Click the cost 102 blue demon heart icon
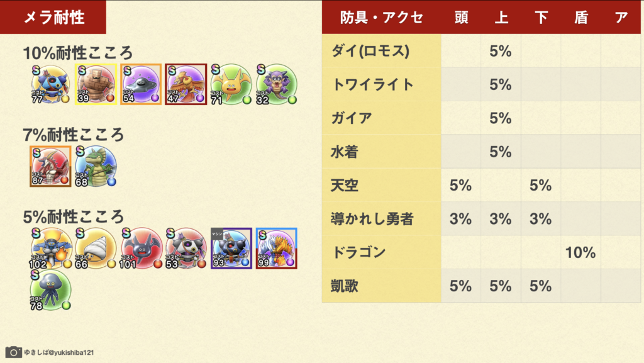The width and height of the screenshot is (644, 363). 51,249
